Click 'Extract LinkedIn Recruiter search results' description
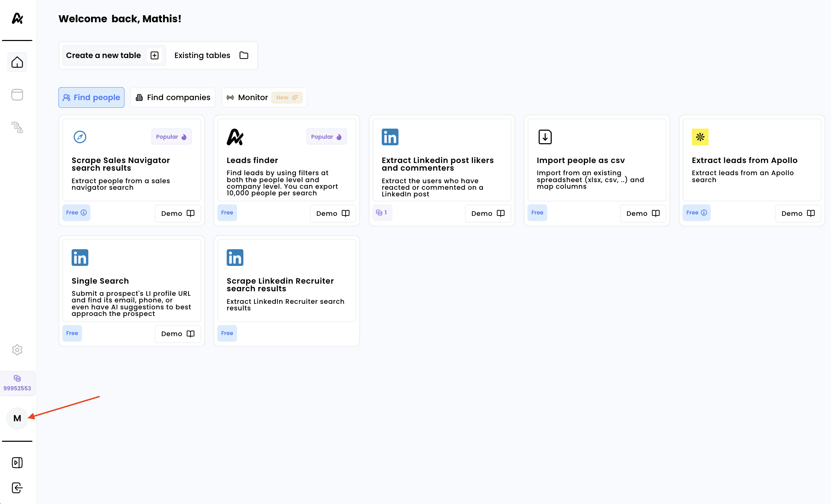Screen dimensions: 831x504 285,305
